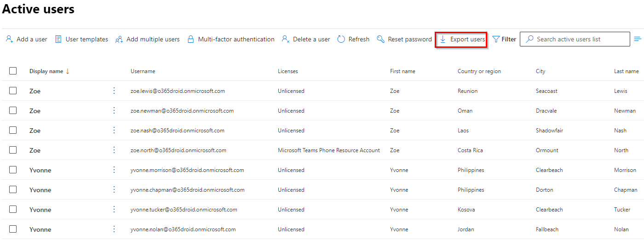Image resolution: width=644 pixels, height=240 pixels.
Task: Click the Delete a user person icon
Action: tap(286, 39)
